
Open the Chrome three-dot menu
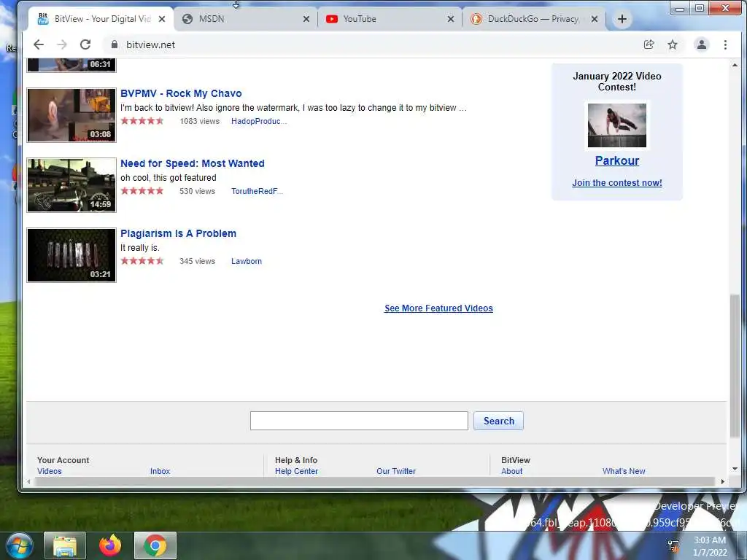pyautogui.click(x=725, y=44)
